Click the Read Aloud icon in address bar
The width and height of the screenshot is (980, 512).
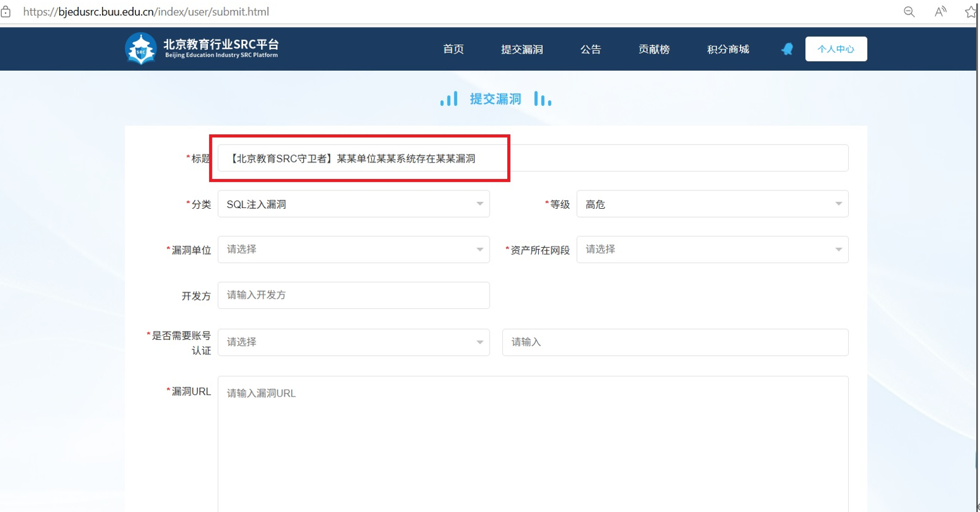point(940,12)
